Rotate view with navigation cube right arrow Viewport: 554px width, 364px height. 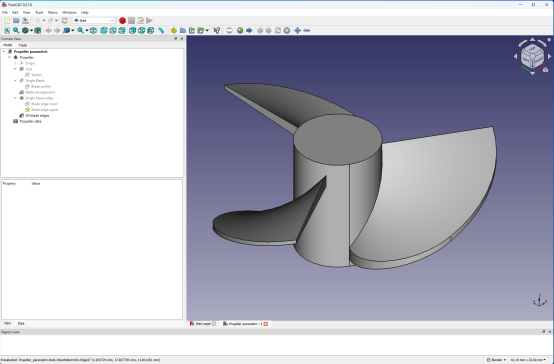(x=549, y=56)
